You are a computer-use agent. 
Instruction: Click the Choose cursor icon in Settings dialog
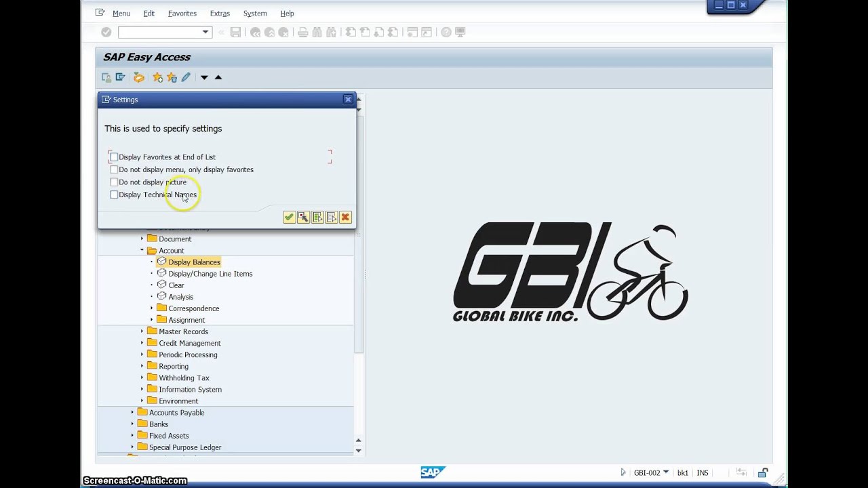click(303, 217)
